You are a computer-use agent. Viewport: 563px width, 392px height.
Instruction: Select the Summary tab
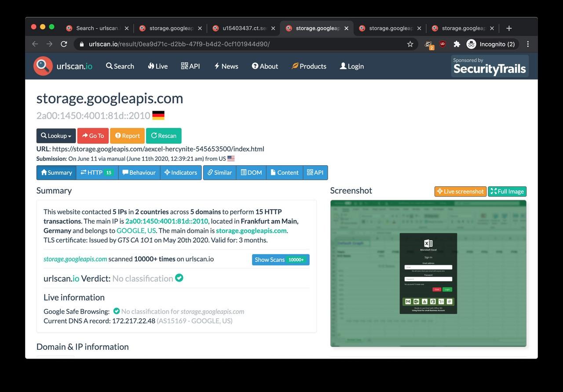point(56,172)
